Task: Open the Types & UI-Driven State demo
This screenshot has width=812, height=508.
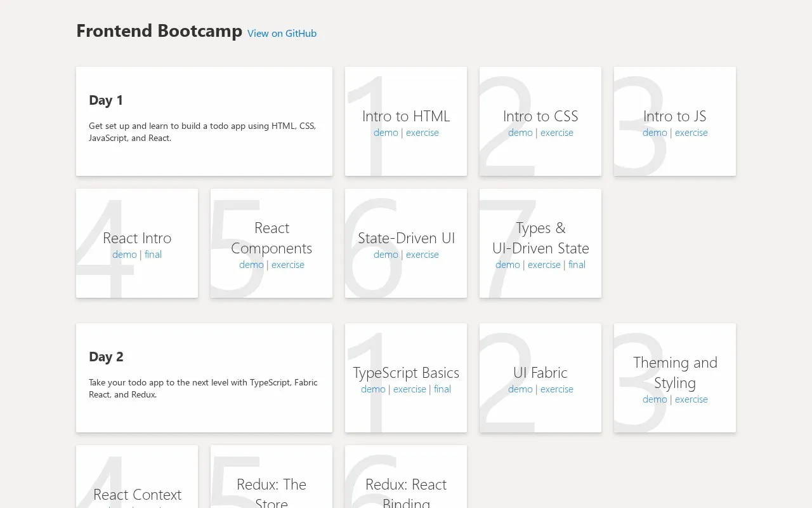Action: tap(507, 265)
